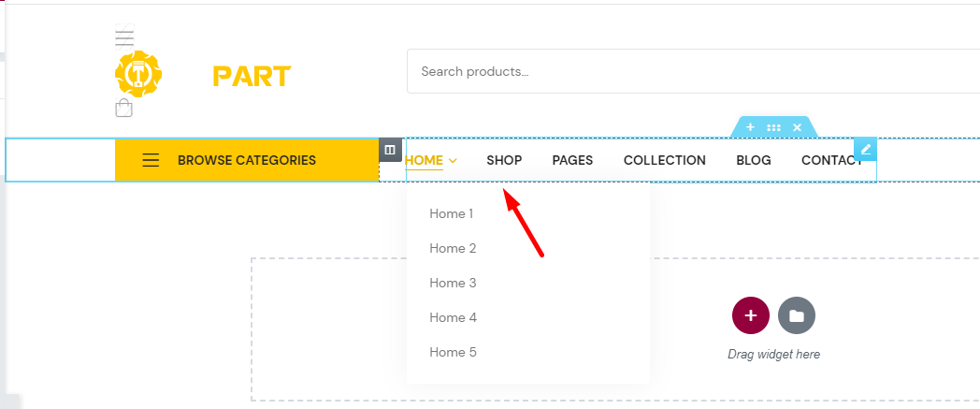Click the add section plus icon in blue tab
Screen dimensions: 980x409
750,127
